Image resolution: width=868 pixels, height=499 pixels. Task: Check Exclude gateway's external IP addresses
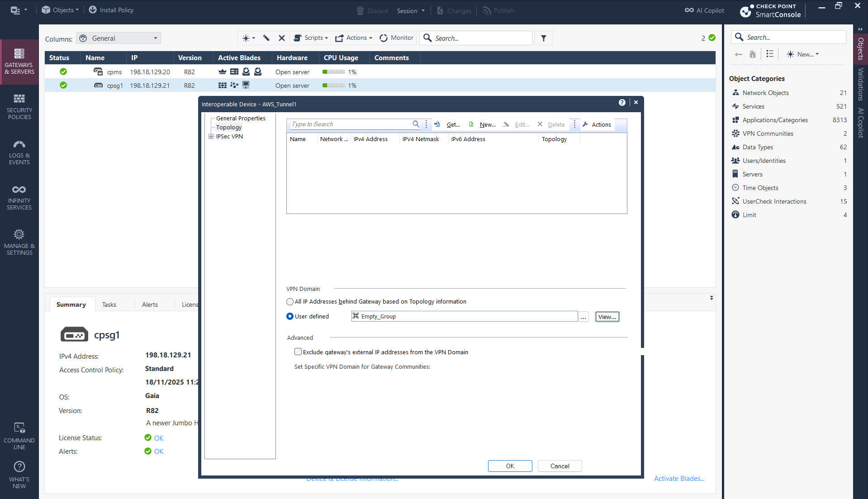298,352
